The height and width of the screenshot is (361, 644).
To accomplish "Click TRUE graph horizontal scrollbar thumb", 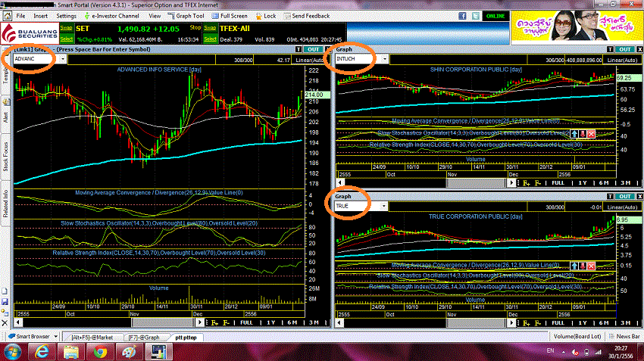I will (476, 323).
